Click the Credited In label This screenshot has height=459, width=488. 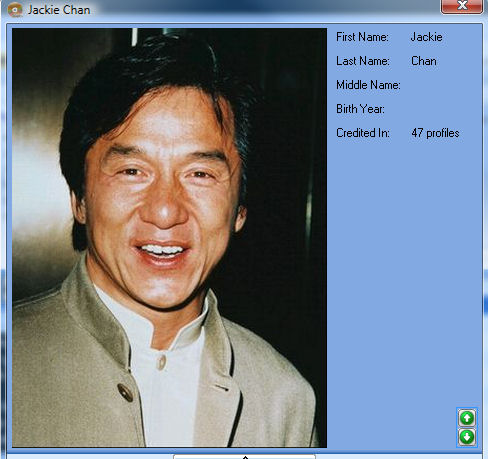(363, 133)
